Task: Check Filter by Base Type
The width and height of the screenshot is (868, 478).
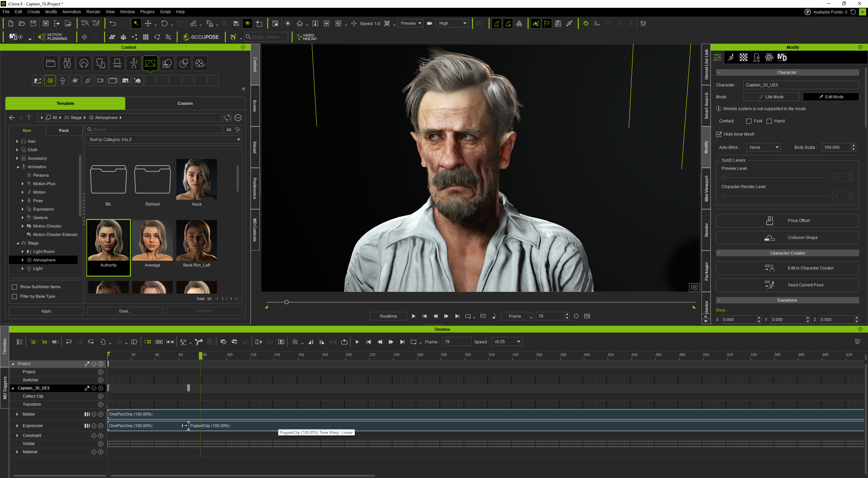Action: pyautogui.click(x=14, y=296)
